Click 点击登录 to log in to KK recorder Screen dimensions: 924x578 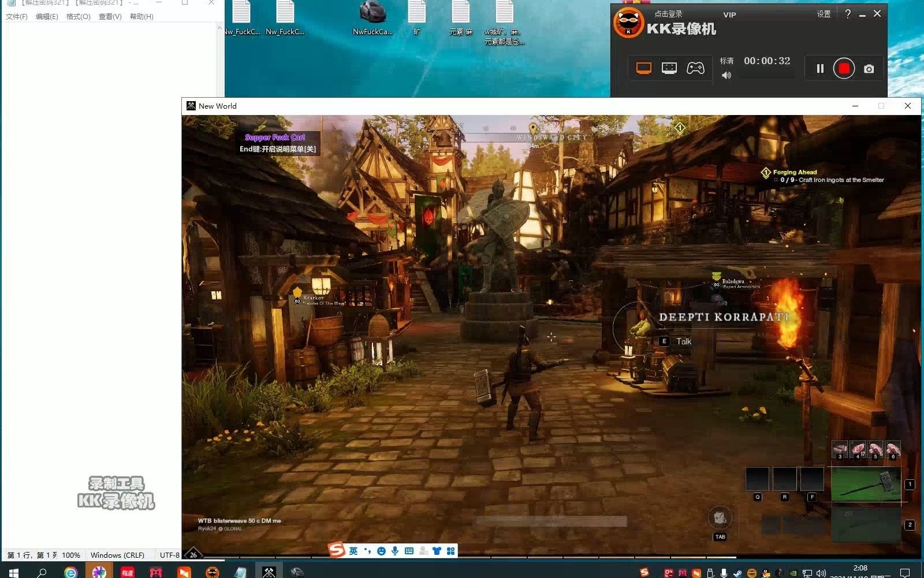pos(668,14)
